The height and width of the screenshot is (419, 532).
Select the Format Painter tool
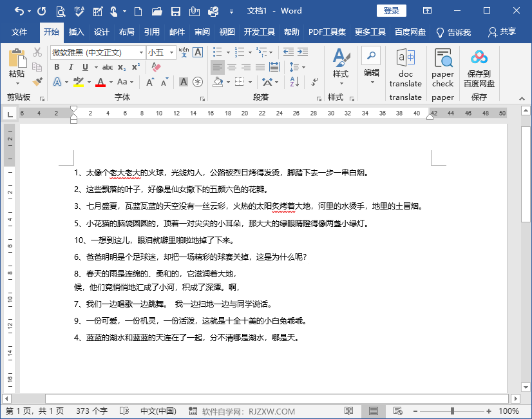click(37, 82)
